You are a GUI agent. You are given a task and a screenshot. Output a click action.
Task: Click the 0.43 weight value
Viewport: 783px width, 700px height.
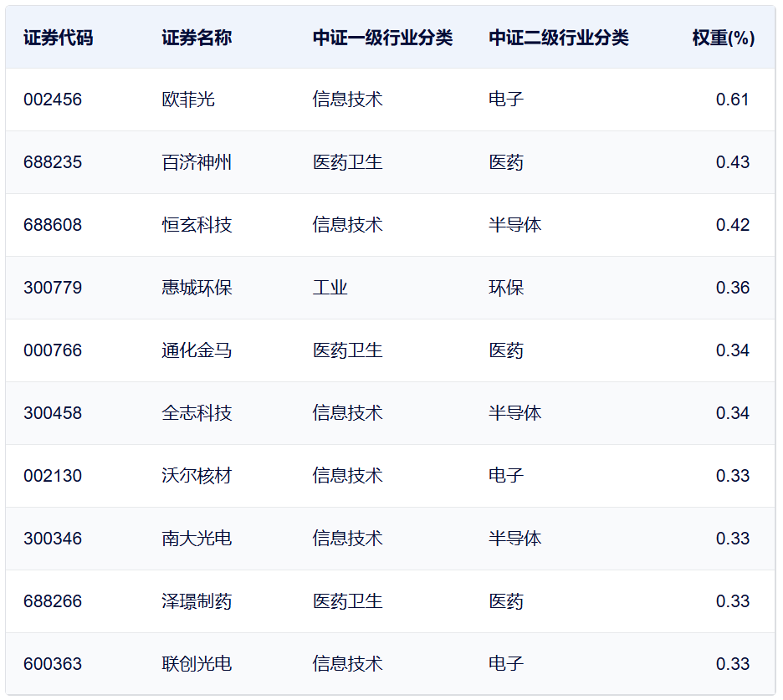coord(733,162)
